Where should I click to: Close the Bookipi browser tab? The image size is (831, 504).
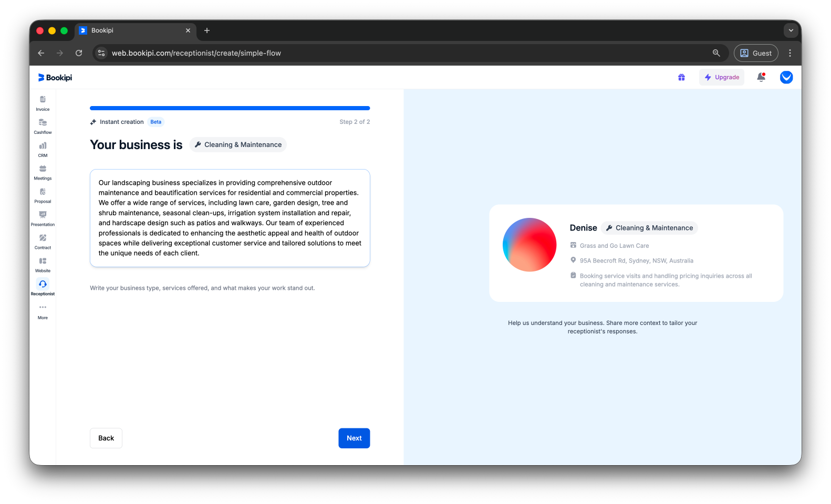point(188,30)
